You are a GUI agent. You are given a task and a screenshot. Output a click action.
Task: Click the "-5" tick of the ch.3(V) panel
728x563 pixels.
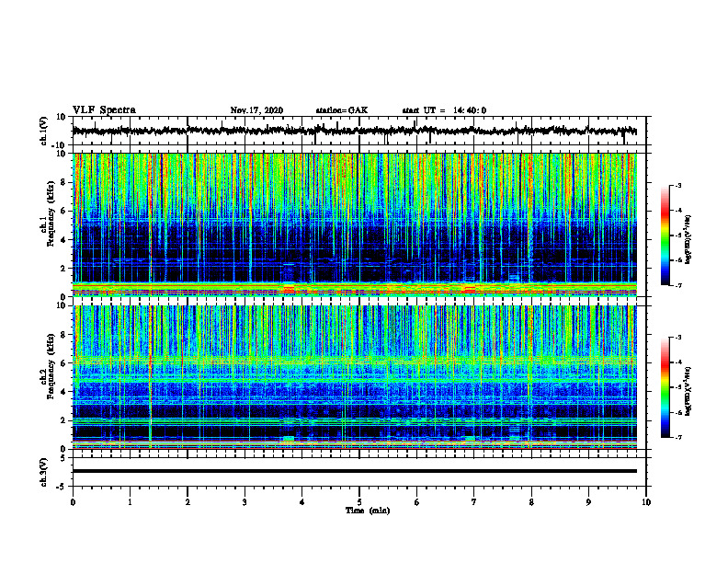62,487
